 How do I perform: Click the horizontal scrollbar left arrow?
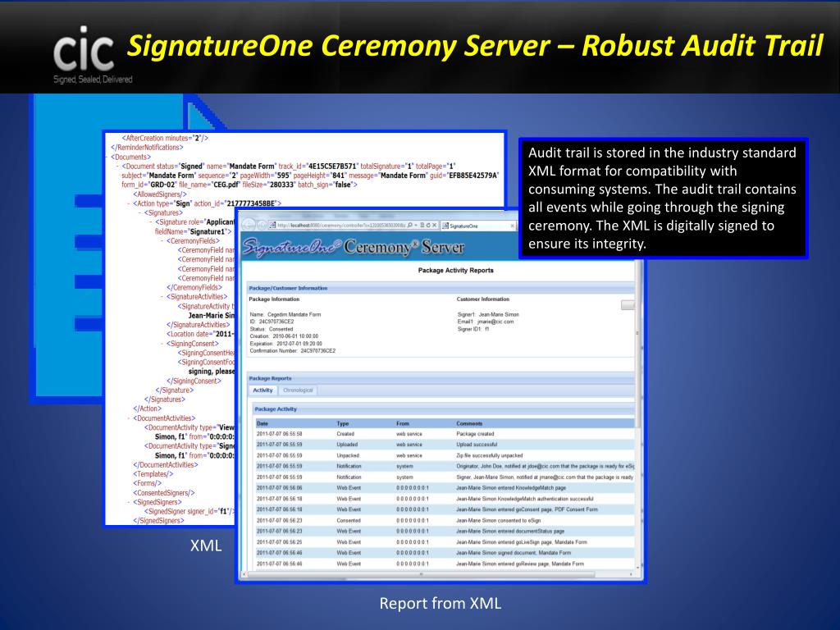(244, 574)
